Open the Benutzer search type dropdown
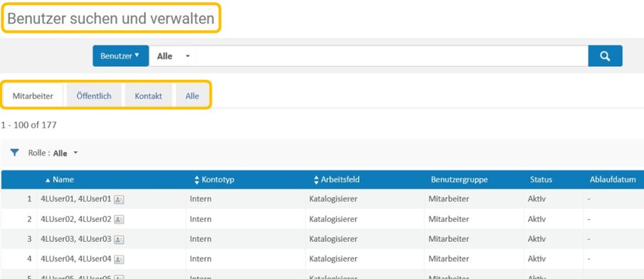 click(x=120, y=56)
